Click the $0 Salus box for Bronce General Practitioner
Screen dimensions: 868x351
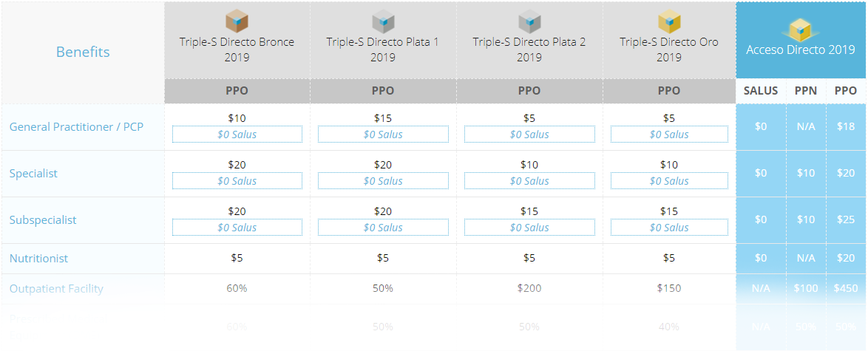237,134
